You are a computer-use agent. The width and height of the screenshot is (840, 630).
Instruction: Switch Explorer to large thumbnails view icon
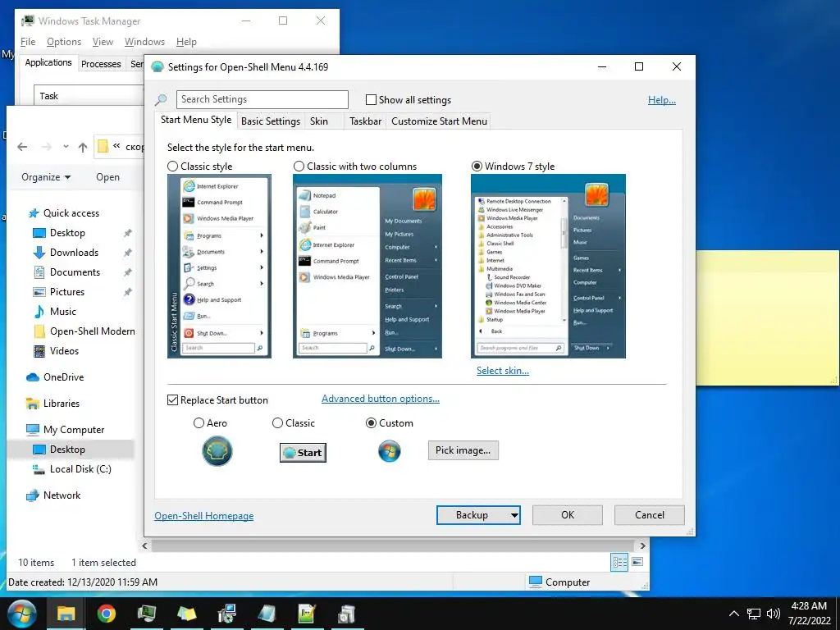[637, 562]
